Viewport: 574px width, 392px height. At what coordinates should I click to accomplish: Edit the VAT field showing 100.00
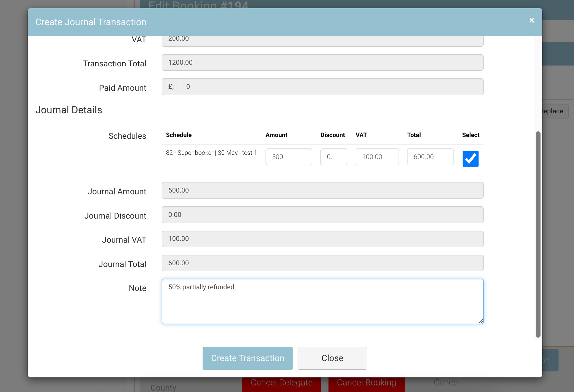(x=377, y=157)
